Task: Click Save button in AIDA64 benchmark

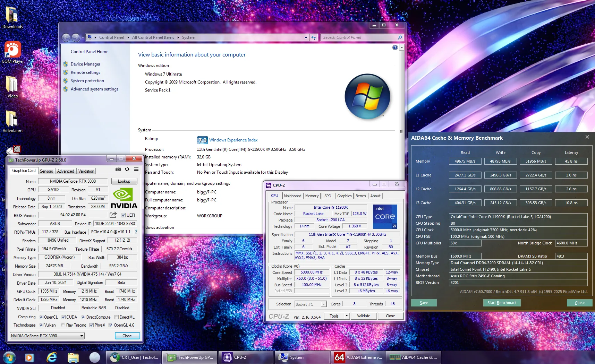Action: coord(424,303)
